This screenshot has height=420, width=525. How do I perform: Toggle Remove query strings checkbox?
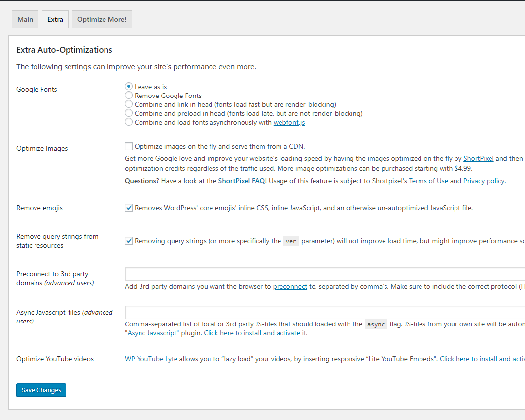(129, 241)
